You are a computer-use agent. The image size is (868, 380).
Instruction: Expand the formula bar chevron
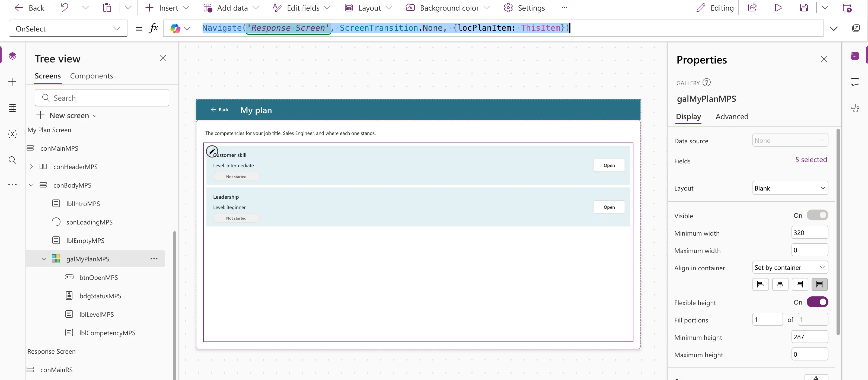click(834, 28)
